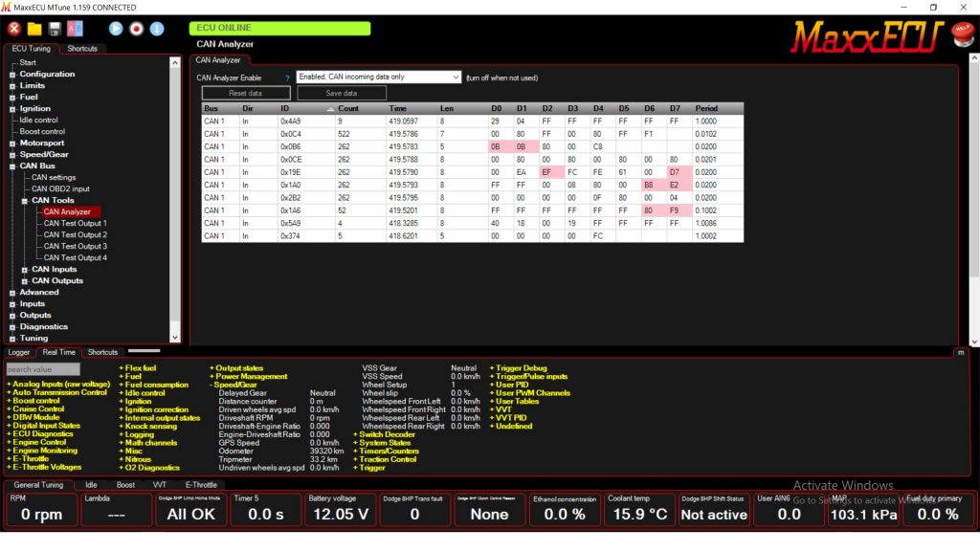The width and height of the screenshot is (980, 551).
Task: Open the E-Throttle bottom tab
Action: pyautogui.click(x=201, y=485)
